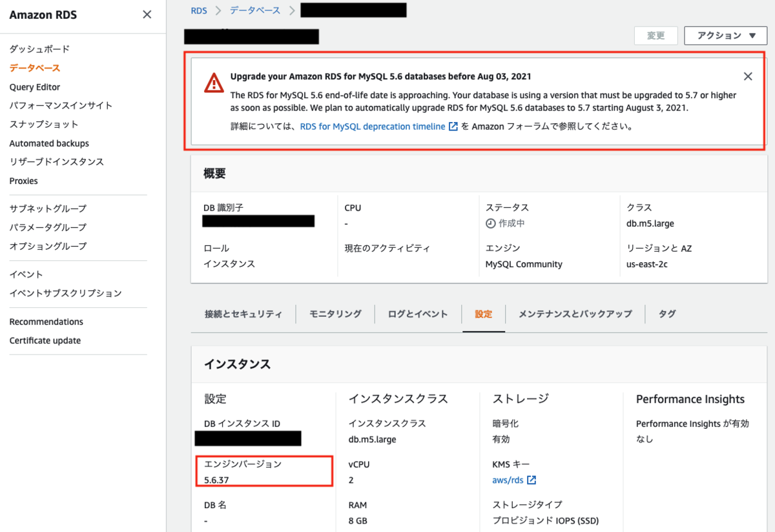Image resolution: width=775 pixels, height=532 pixels.
Task: Open Query Editor from the sidebar
Action: (x=35, y=87)
